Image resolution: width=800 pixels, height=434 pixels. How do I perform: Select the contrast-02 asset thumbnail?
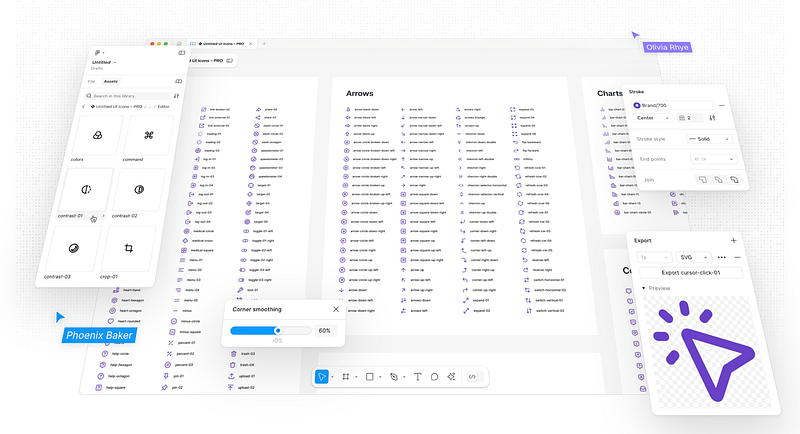[139, 190]
